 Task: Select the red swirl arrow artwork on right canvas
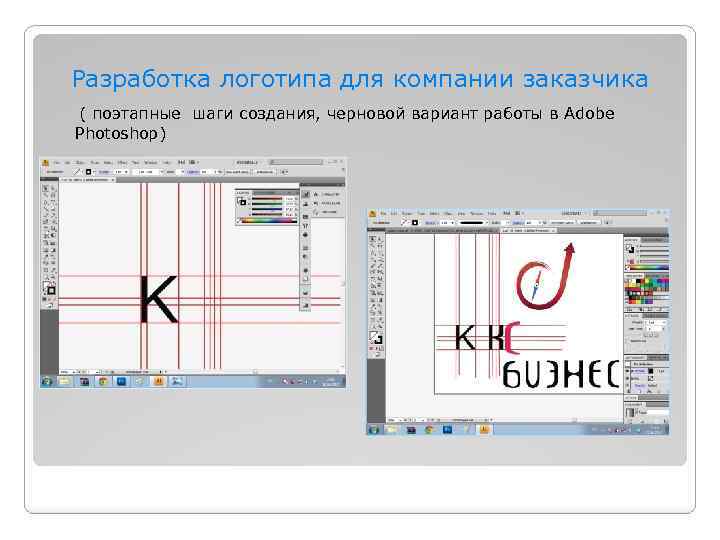(545, 277)
